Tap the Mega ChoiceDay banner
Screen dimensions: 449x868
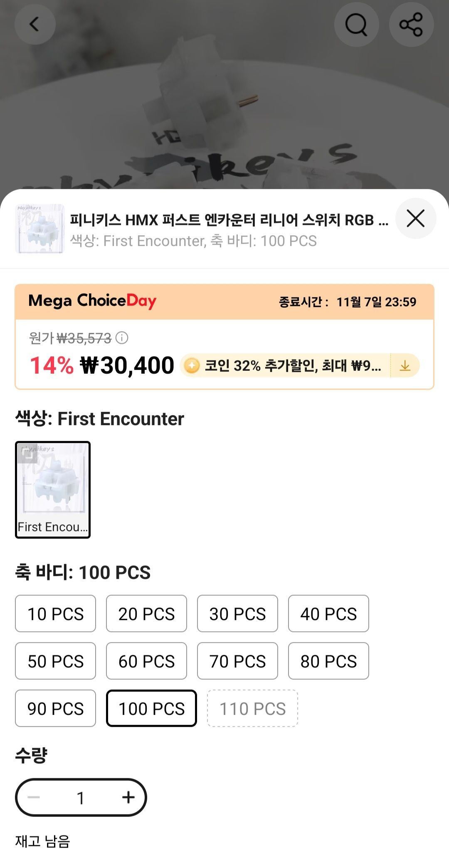pos(224,302)
